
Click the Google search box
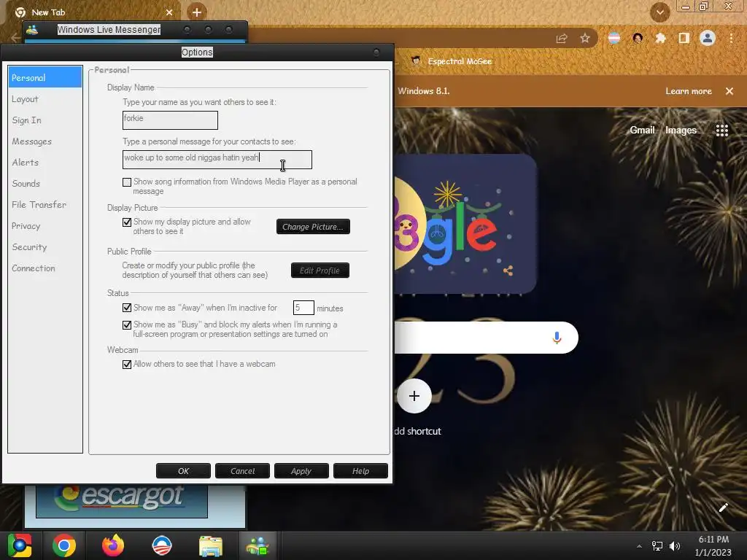point(487,338)
